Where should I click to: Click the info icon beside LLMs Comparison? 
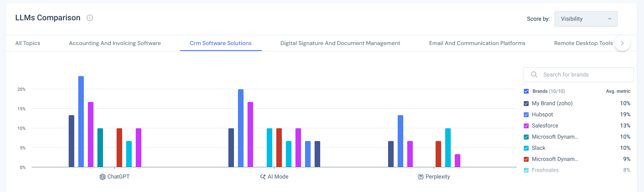coord(90,18)
